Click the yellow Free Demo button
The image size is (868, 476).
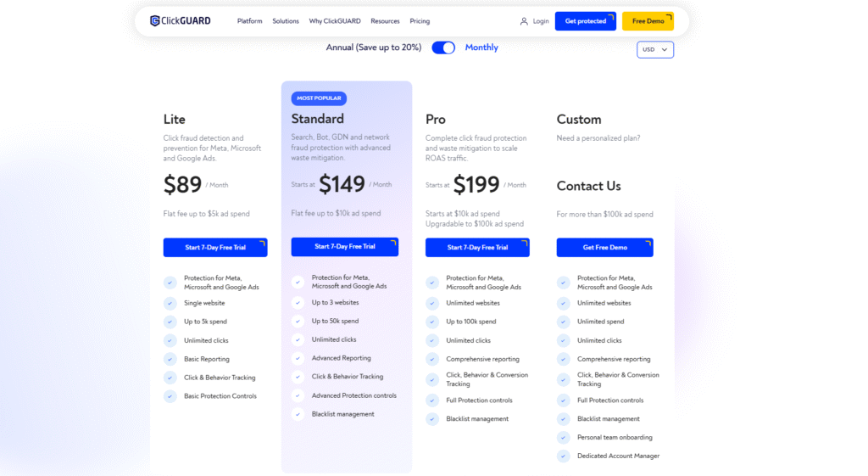(648, 21)
